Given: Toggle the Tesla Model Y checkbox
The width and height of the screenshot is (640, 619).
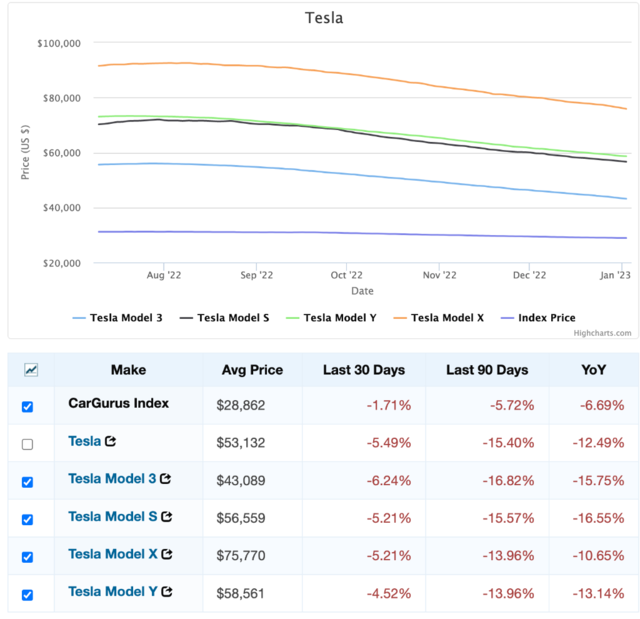Looking at the screenshot, I should coord(27,595).
